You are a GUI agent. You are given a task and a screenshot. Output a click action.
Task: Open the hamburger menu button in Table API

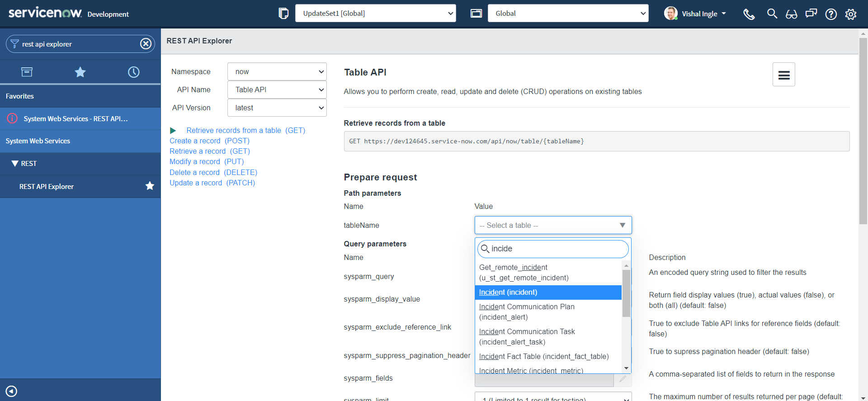pyautogui.click(x=784, y=75)
